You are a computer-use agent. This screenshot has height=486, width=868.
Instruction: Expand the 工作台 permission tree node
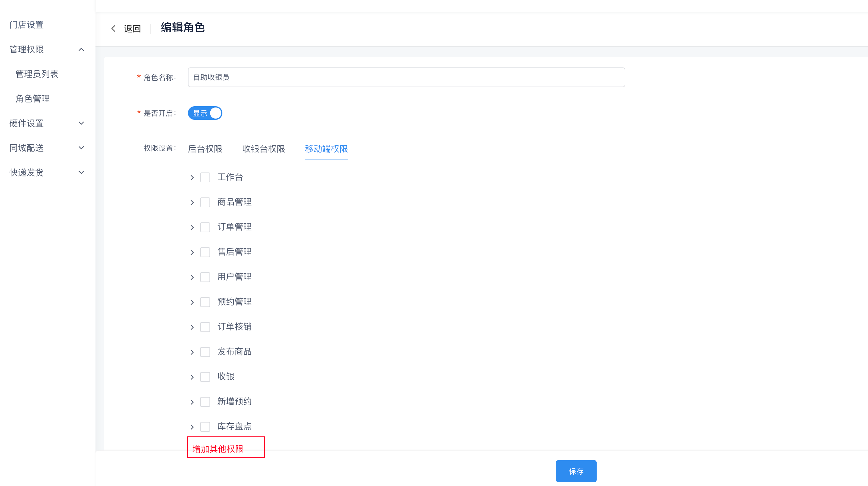click(192, 178)
